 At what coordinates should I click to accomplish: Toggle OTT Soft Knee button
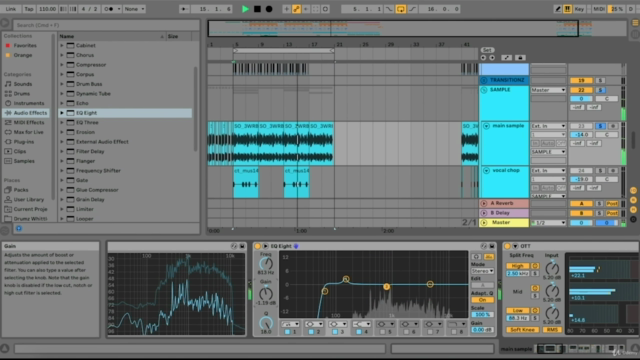(522, 329)
